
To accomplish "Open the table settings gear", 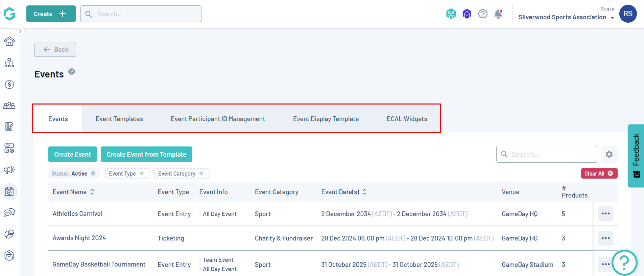I will pos(609,154).
